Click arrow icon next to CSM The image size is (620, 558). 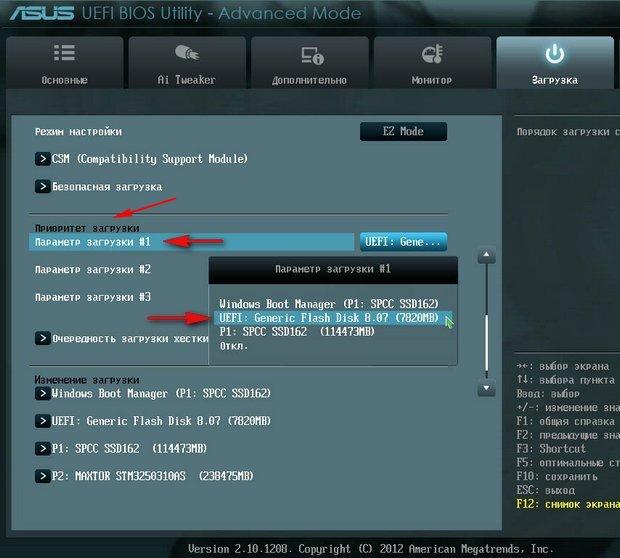tap(42, 159)
